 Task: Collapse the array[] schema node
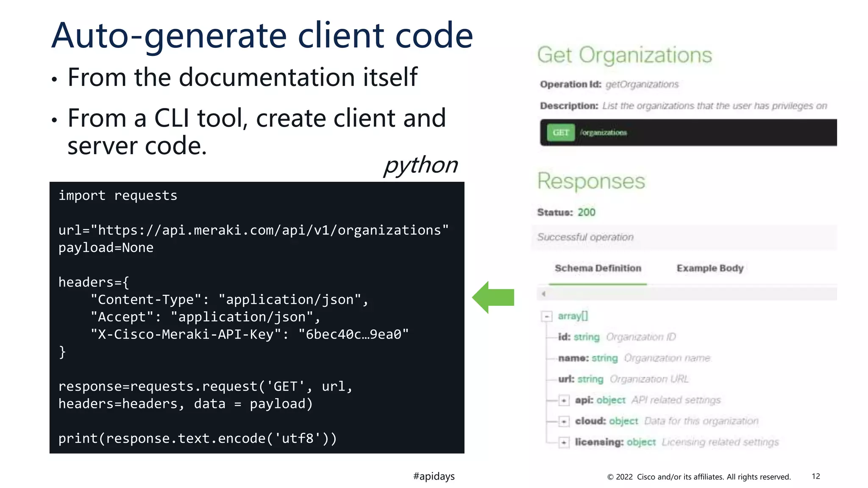click(x=547, y=316)
